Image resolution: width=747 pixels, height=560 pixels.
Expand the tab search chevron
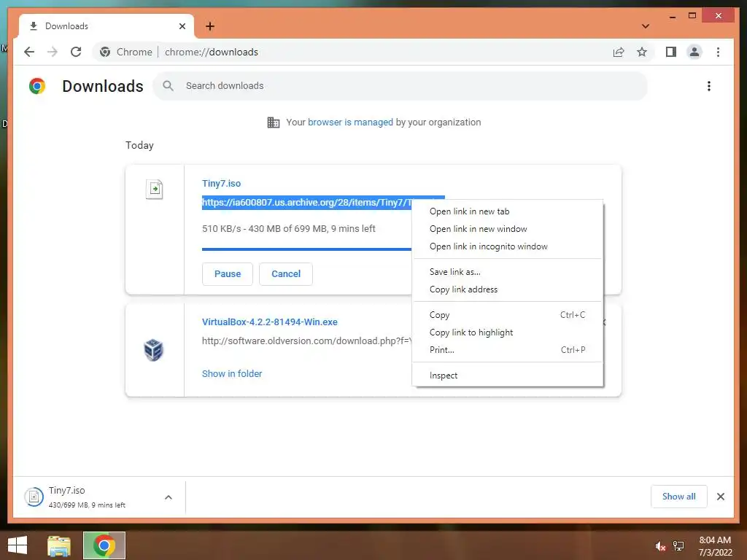click(646, 26)
